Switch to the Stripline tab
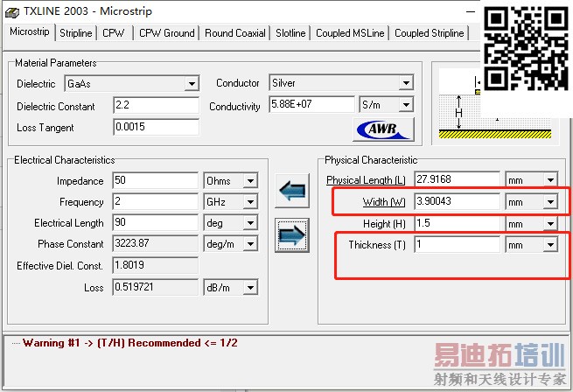573x392 pixels. click(75, 33)
